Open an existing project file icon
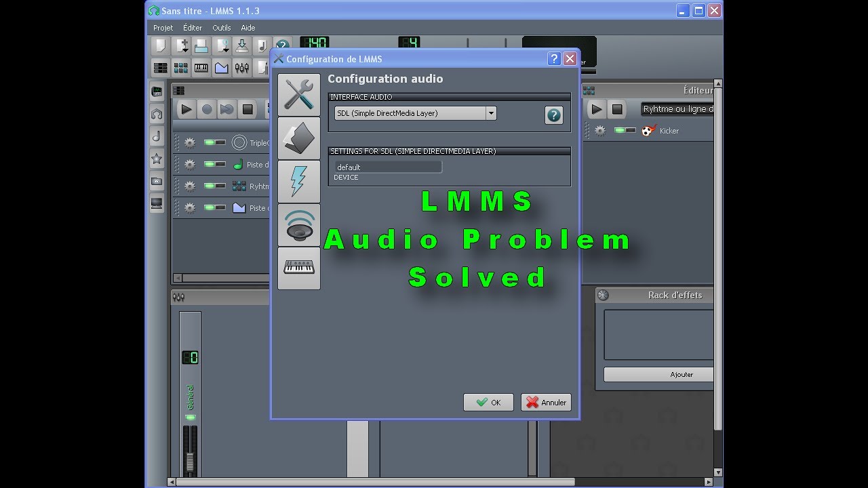 coord(201,46)
